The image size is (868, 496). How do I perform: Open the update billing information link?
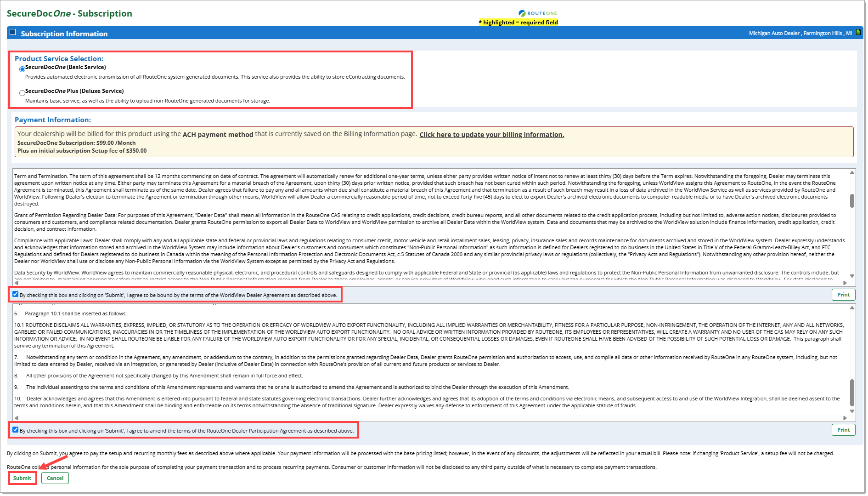coord(491,135)
